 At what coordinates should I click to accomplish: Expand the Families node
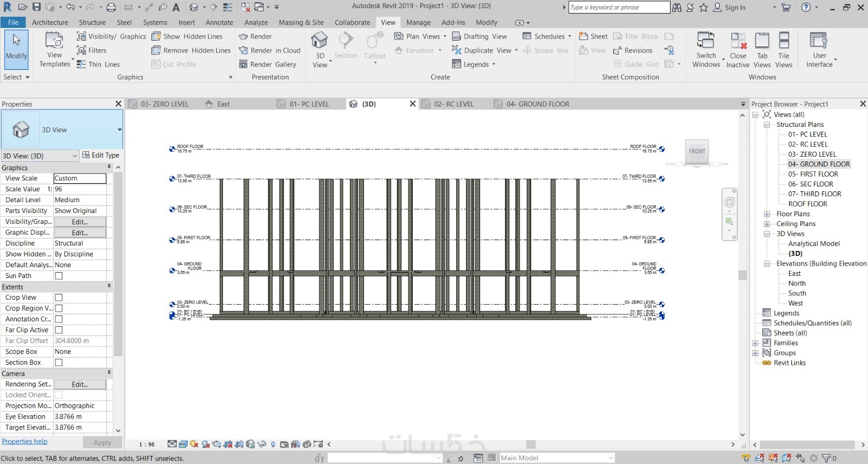[x=755, y=343]
